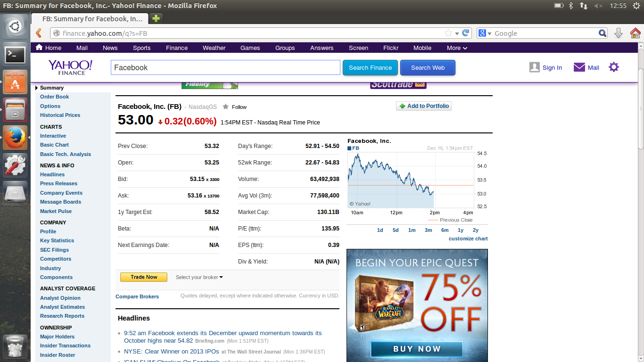Go to the Firefox home page icon
This screenshot has height=362, width=644.
[x=635, y=33]
